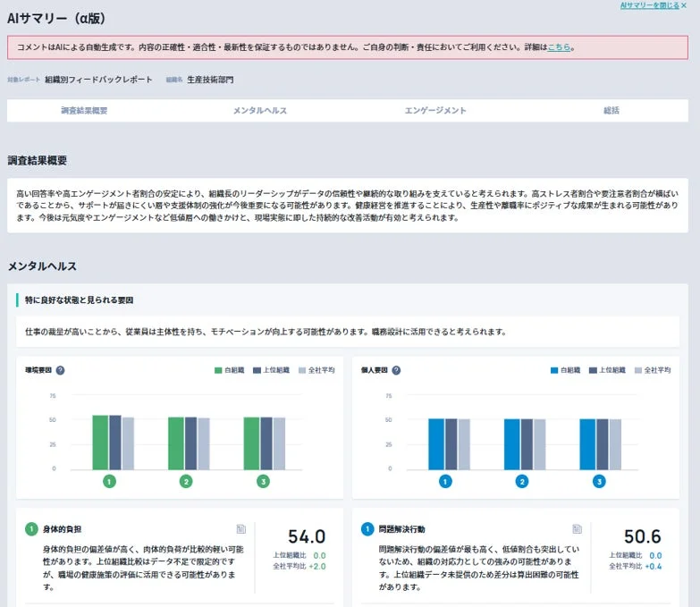The width and height of the screenshot is (700, 607).
Task: Switch to the 総括 tab
Action: tap(611, 110)
